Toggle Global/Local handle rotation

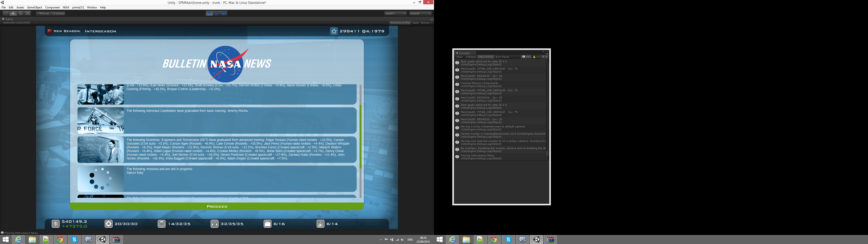click(58, 14)
